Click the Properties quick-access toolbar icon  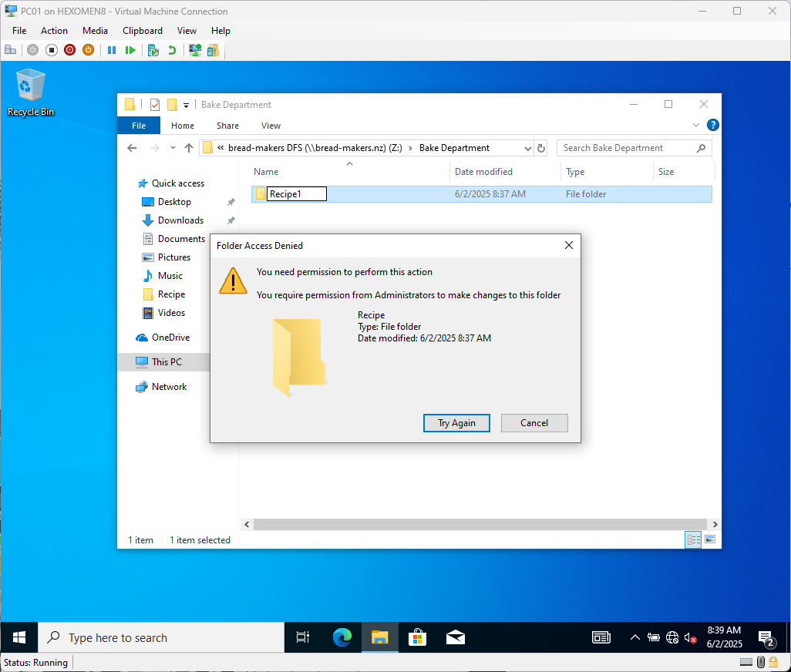pyautogui.click(x=155, y=105)
